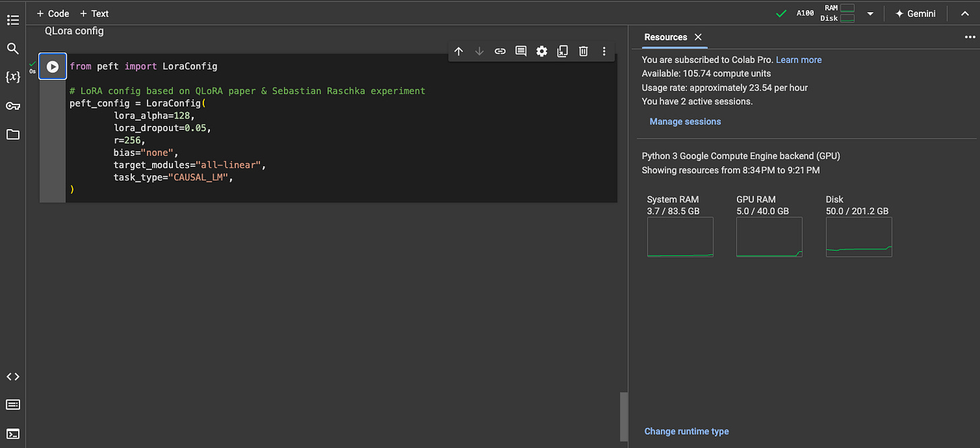Click the from peft import line
Screen dimensions: 980x448
click(143, 66)
